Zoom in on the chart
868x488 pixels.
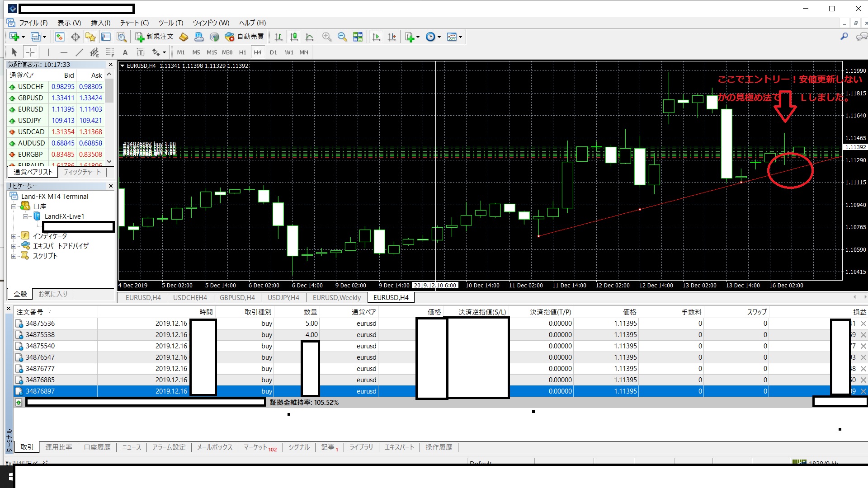327,37
